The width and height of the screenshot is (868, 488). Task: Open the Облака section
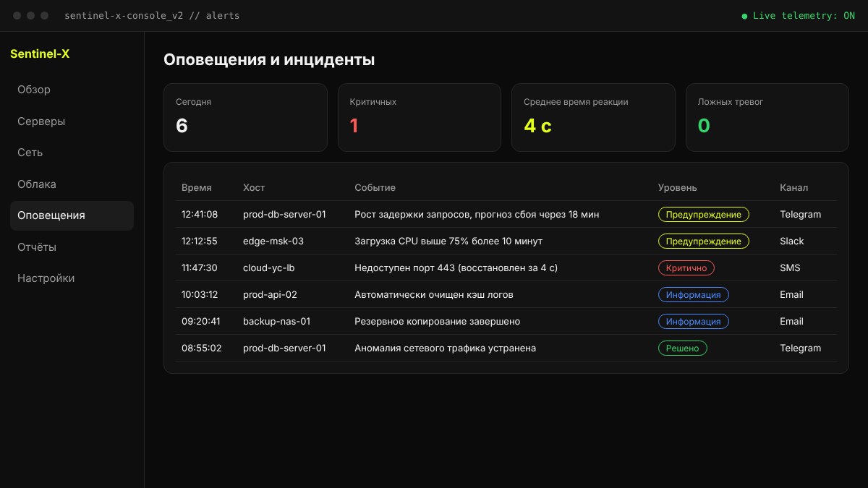(x=72, y=184)
